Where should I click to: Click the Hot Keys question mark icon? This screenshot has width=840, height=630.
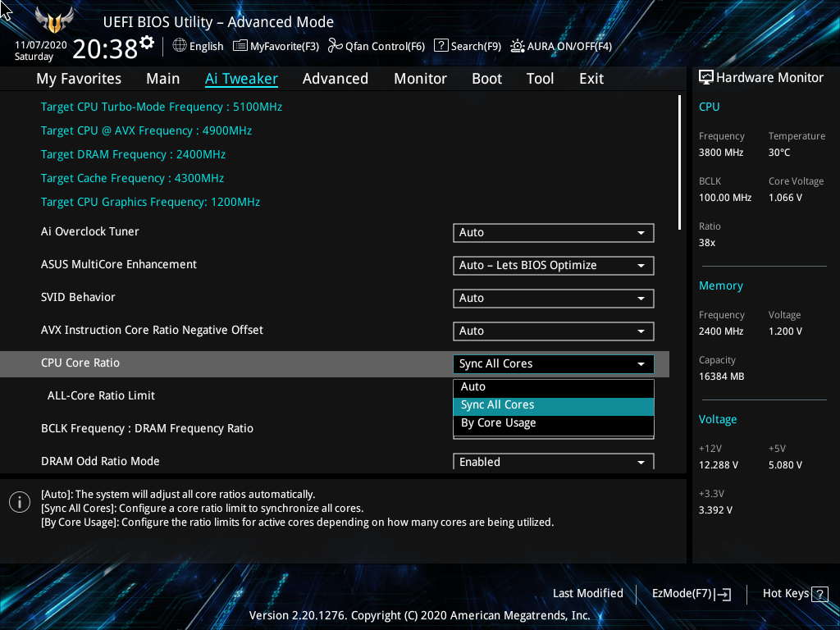tap(819, 594)
